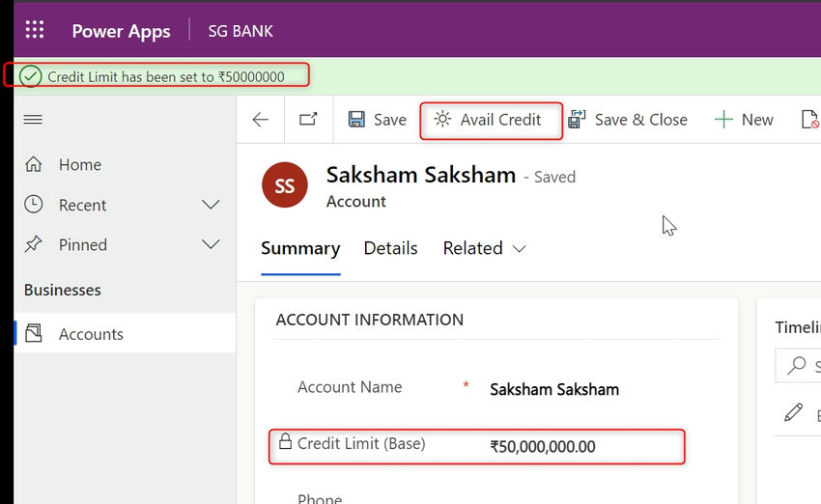
Task: Expand the Related dropdown chevron
Action: pyautogui.click(x=519, y=249)
